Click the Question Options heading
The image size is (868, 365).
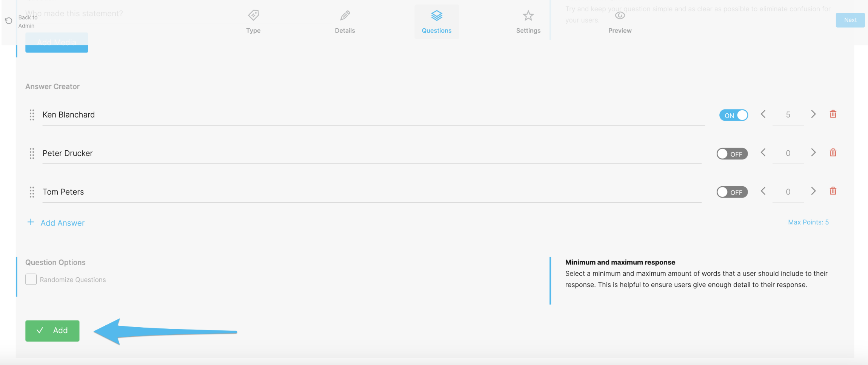pos(55,262)
